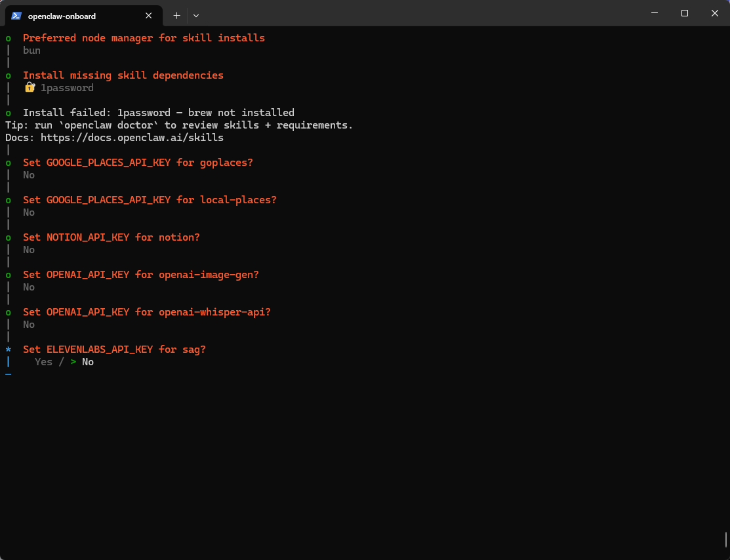The width and height of the screenshot is (730, 560).
Task: Maximize the terminal window
Action: tap(684, 13)
